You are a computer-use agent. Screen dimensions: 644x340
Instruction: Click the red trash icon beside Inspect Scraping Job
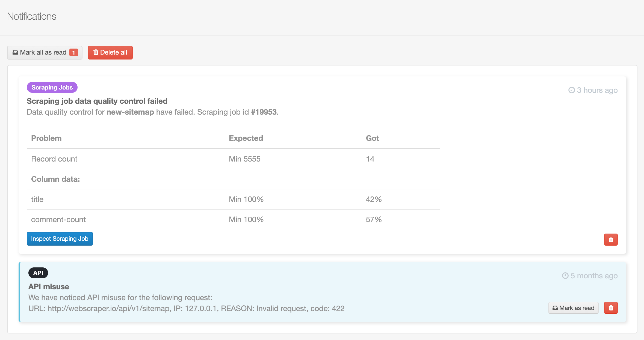click(x=611, y=240)
